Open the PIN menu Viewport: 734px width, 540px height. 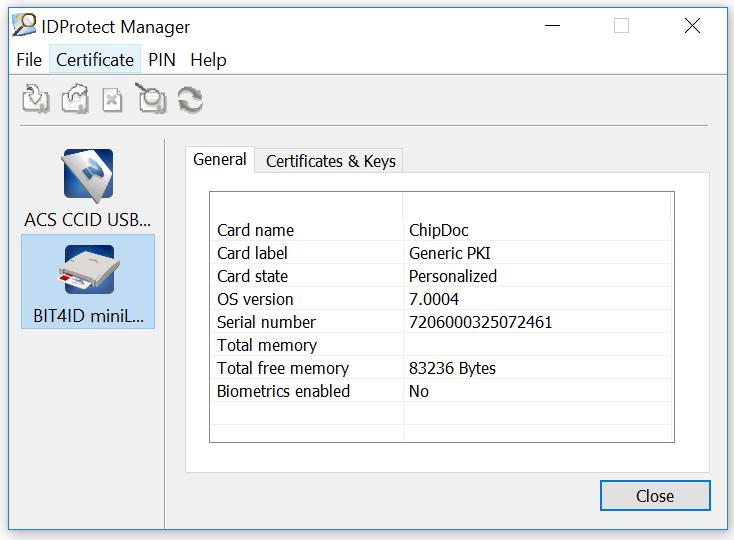[x=162, y=60]
